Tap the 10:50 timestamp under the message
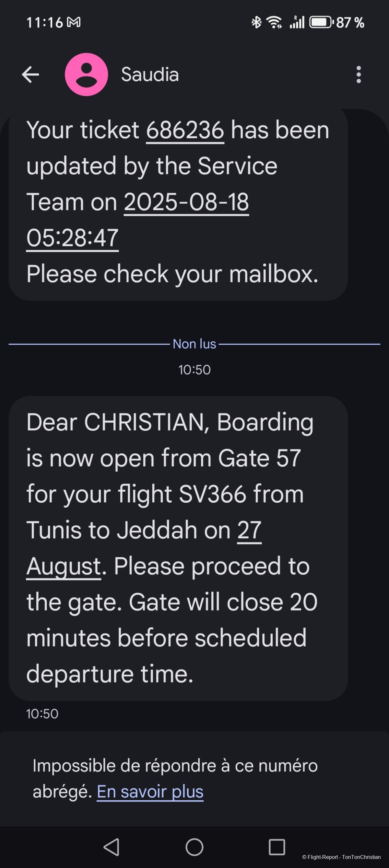Viewport: 389px width, 868px height. coord(42,714)
